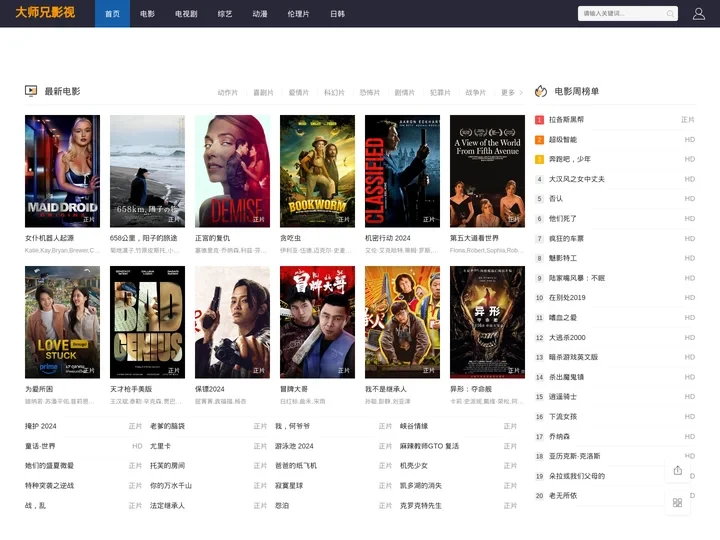Open 日韩 navigation item
This screenshot has height=540, width=720.
(338, 14)
